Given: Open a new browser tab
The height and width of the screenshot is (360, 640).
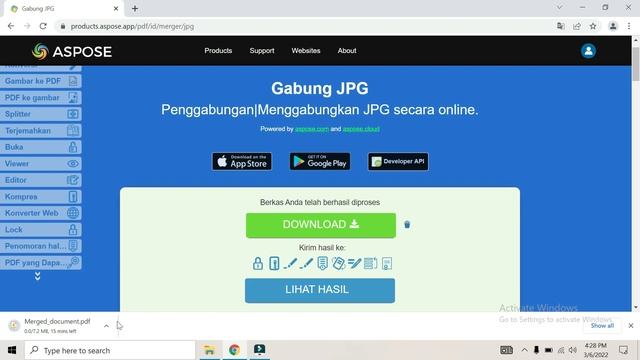Looking at the screenshot, I should click(x=135, y=9).
